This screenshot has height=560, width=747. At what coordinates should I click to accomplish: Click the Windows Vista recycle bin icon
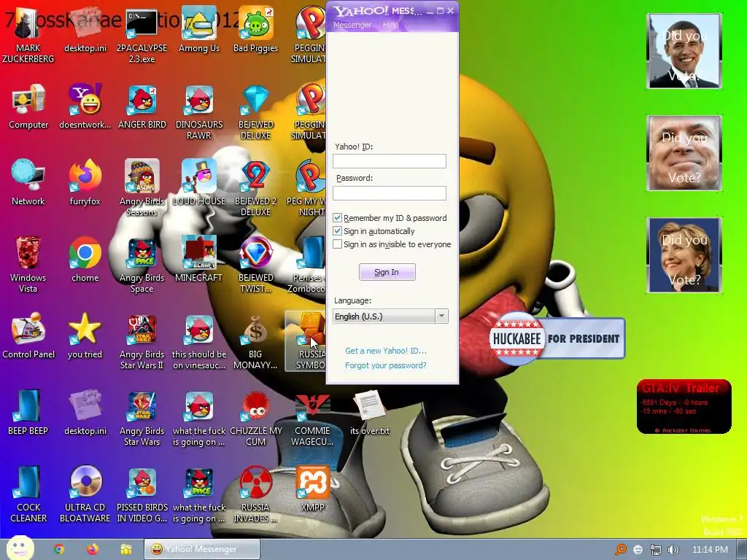(x=28, y=265)
